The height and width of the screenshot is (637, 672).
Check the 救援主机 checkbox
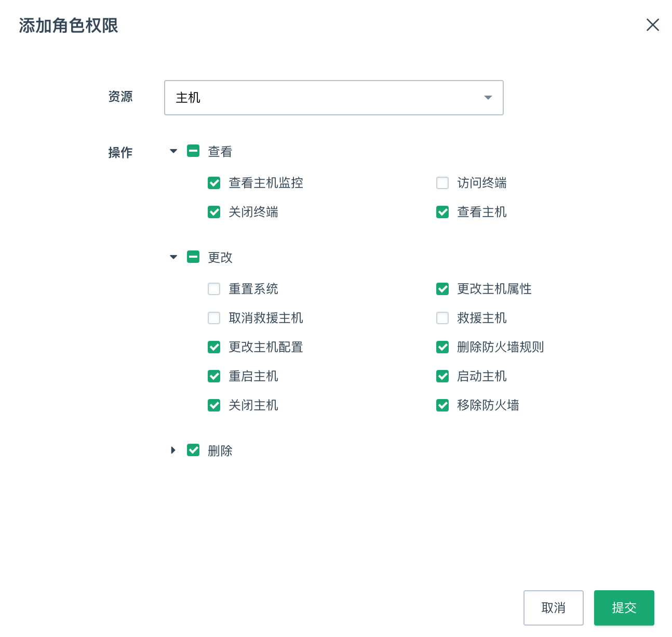tap(442, 318)
